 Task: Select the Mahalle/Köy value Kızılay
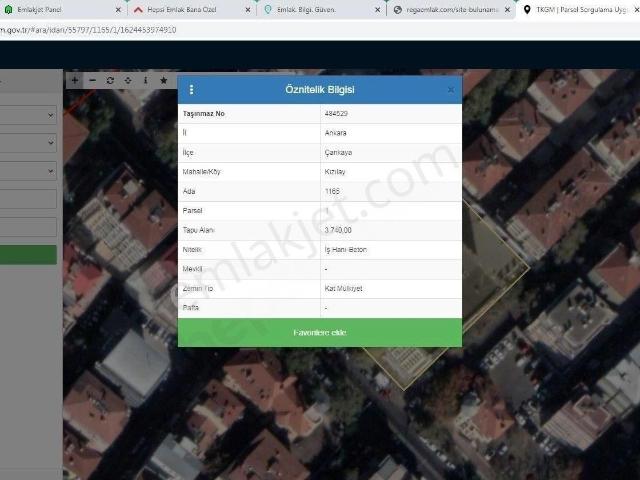(335, 172)
